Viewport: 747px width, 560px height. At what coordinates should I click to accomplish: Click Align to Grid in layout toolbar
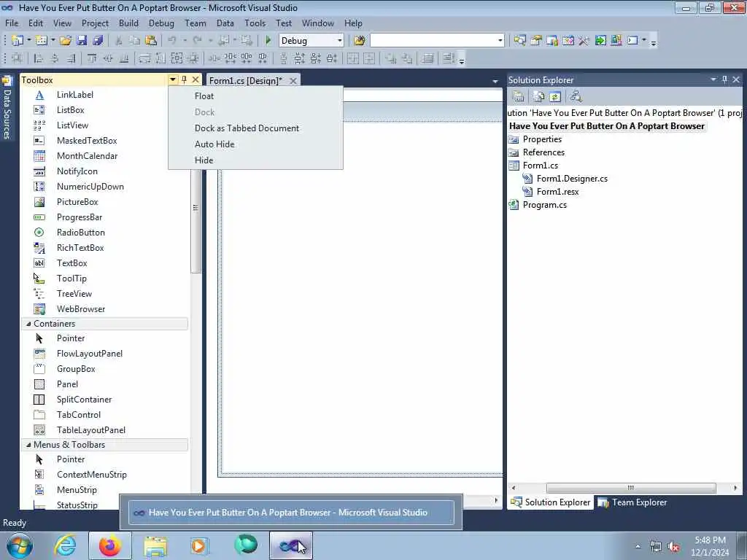tap(18, 58)
